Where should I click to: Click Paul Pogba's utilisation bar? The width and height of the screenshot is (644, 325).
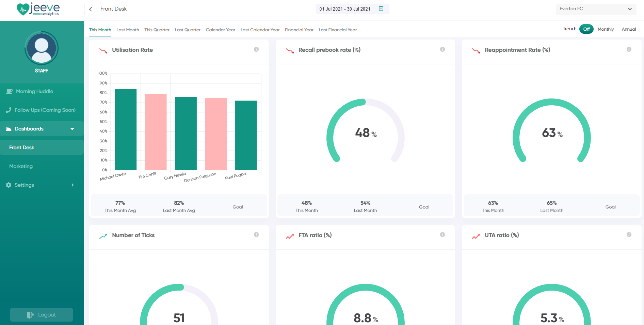246,135
